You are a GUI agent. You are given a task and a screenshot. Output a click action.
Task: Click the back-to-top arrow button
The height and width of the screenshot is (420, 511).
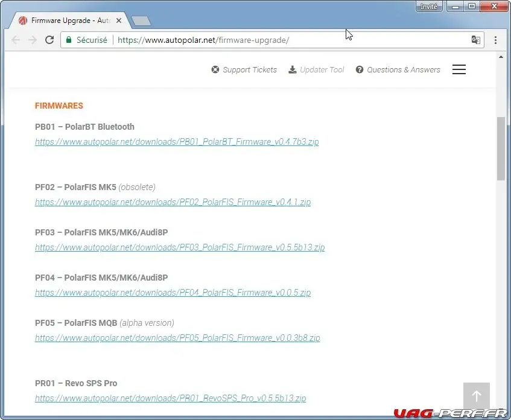[477, 396]
